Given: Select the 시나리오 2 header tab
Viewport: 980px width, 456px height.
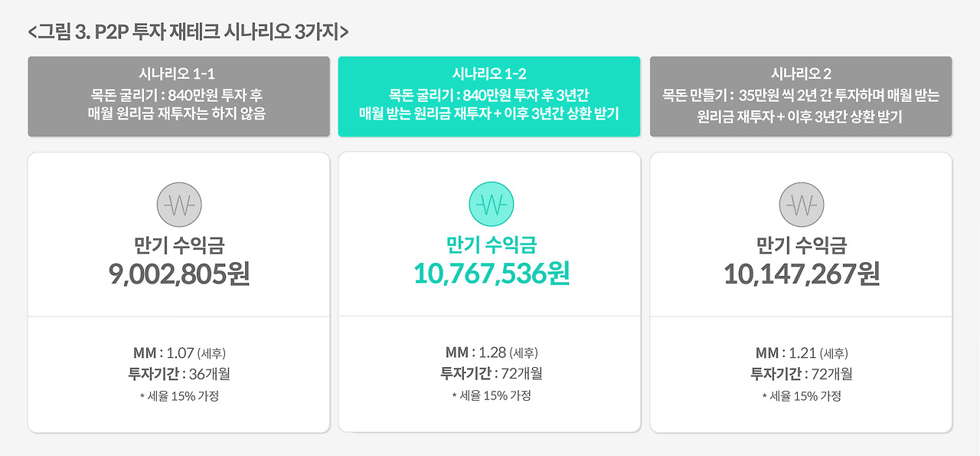Looking at the screenshot, I should (x=801, y=97).
